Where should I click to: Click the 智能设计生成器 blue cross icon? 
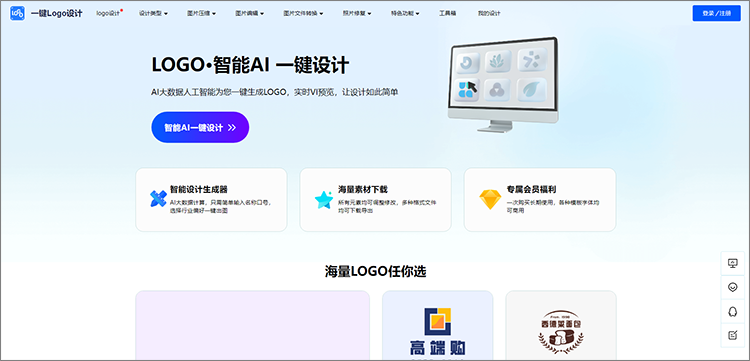pos(158,199)
